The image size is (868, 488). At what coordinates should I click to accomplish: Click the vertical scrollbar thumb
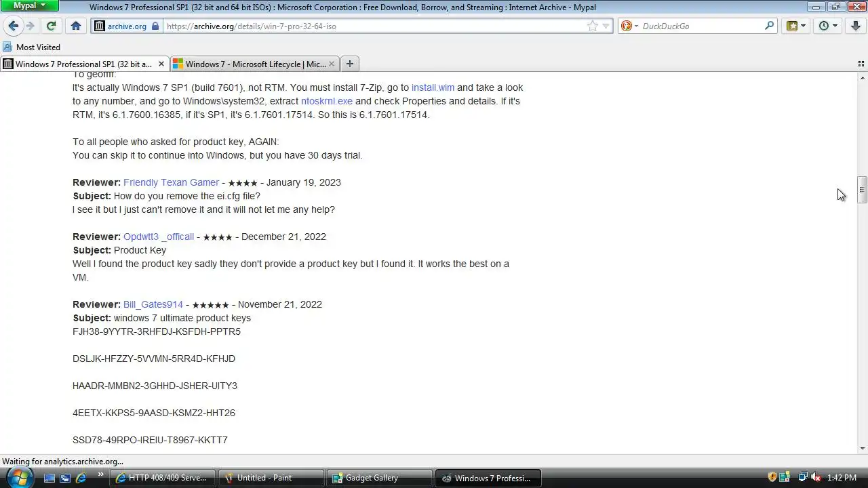863,190
